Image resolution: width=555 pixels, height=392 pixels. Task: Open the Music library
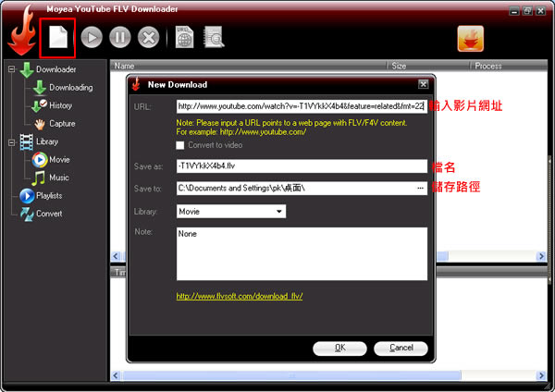(x=59, y=178)
